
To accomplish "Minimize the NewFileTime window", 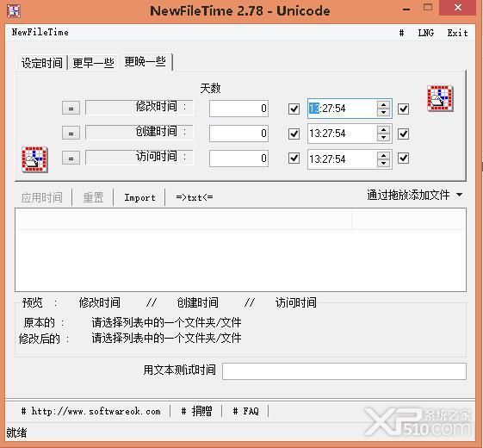I will pyautogui.click(x=406, y=9).
